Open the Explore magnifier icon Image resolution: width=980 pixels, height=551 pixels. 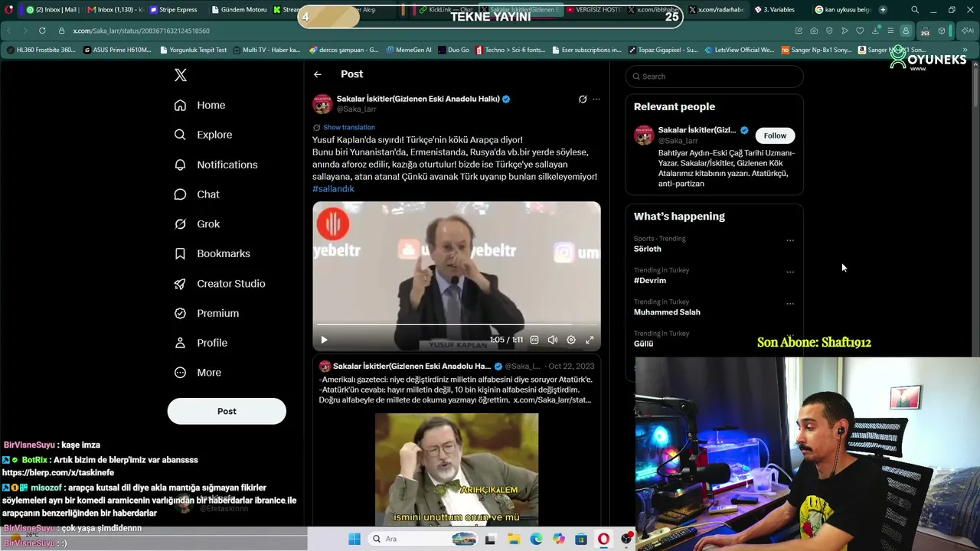click(x=180, y=135)
